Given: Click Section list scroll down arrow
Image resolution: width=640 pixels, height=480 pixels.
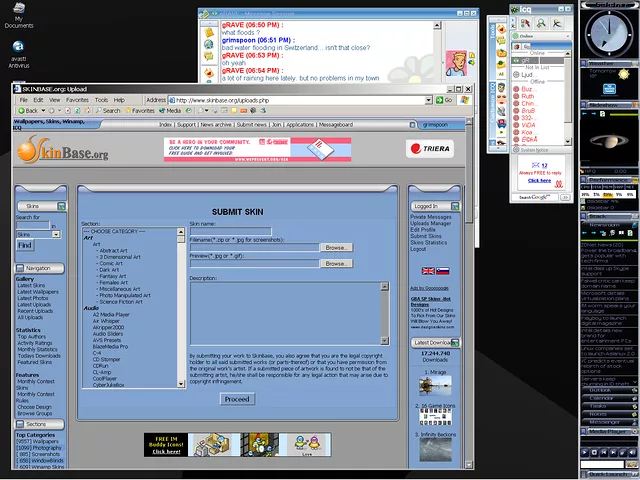Looking at the screenshot, I should tap(181, 384).
